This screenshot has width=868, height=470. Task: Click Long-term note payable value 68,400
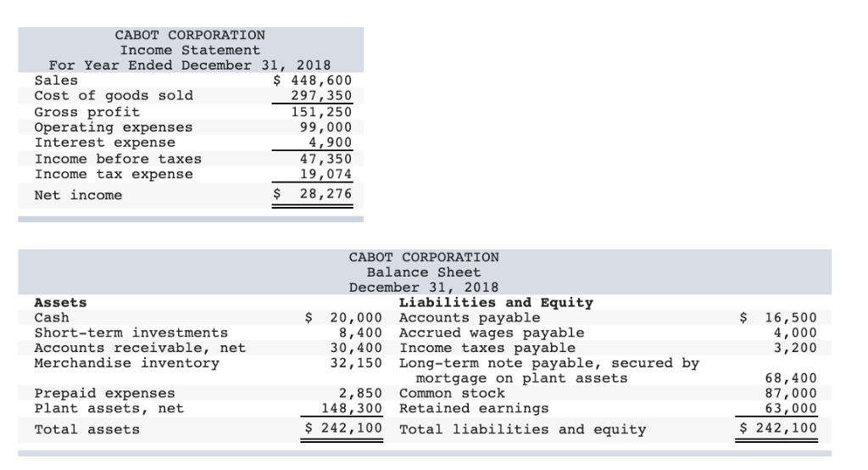[x=791, y=378]
